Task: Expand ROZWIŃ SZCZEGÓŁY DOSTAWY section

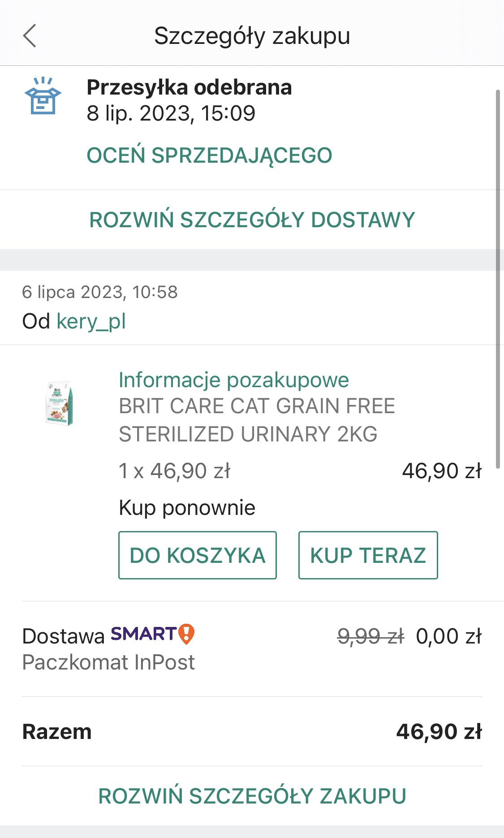Action: (x=252, y=220)
